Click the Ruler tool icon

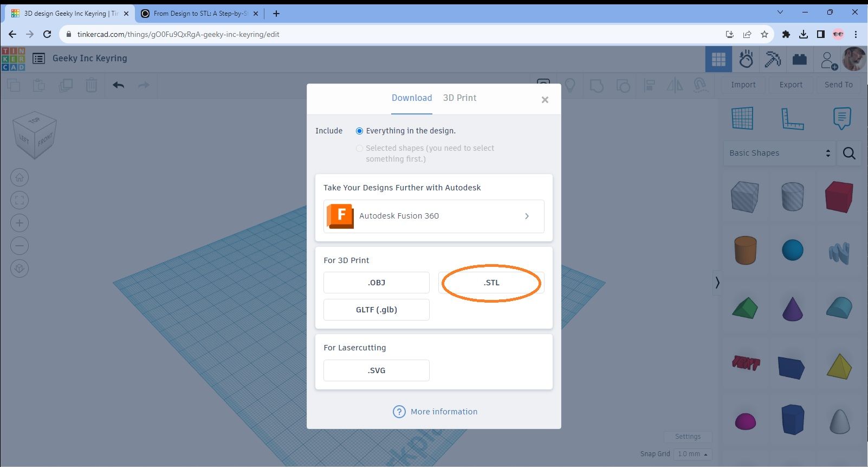coord(792,118)
